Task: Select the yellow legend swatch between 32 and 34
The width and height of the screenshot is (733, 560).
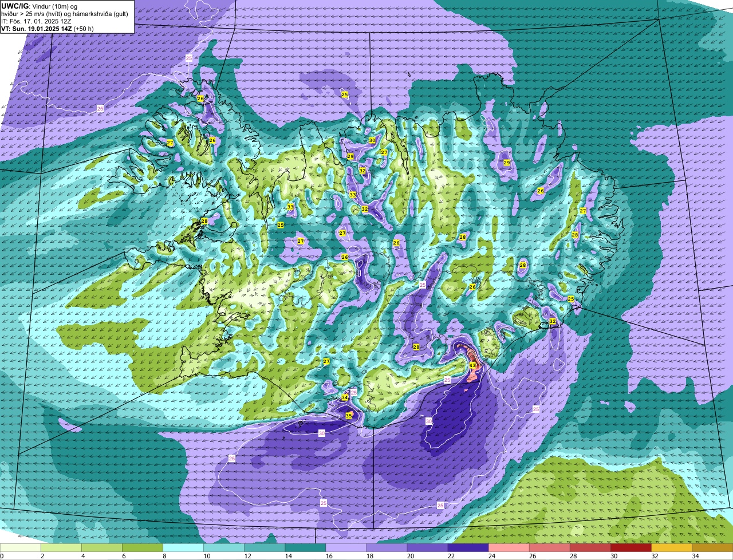Action: 671,547
